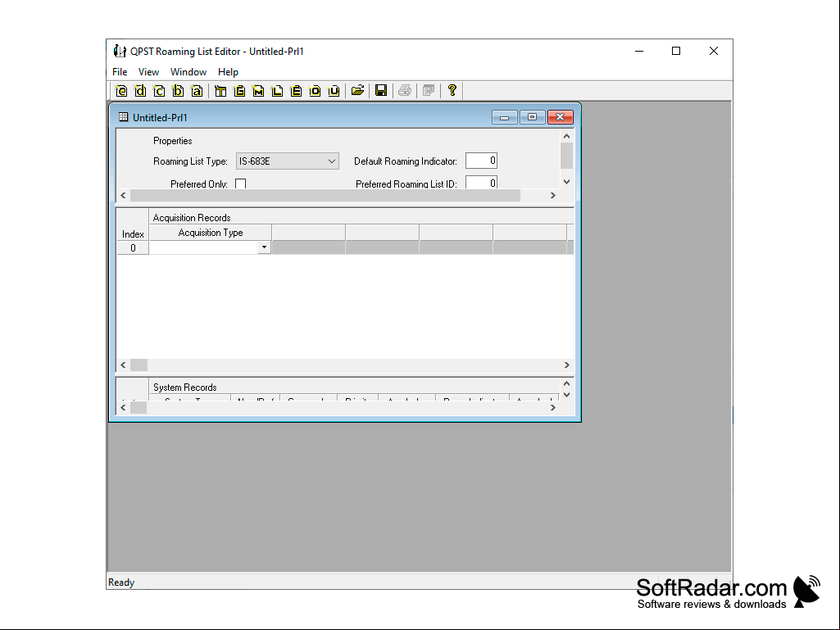Expand the Acquisition Type dropdown in row 0
The height and width of the screenshot is (630, 840).
(x=264, y=247)
